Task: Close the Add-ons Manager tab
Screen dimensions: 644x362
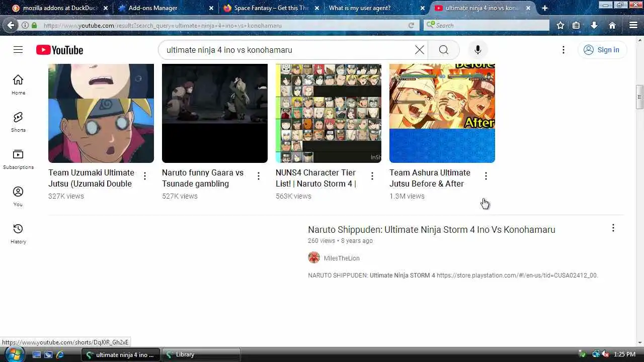Action: point(211,8)
